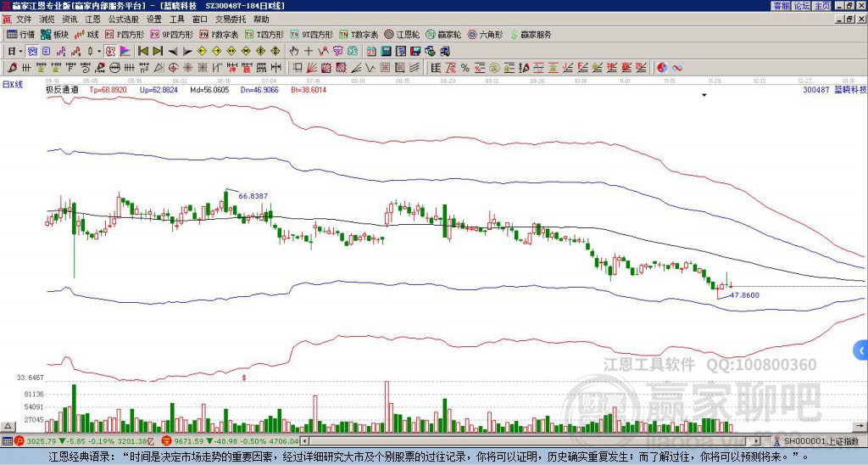Click the 66.8387 high price label
Screen dimensions: 868x465
point(253,196)
